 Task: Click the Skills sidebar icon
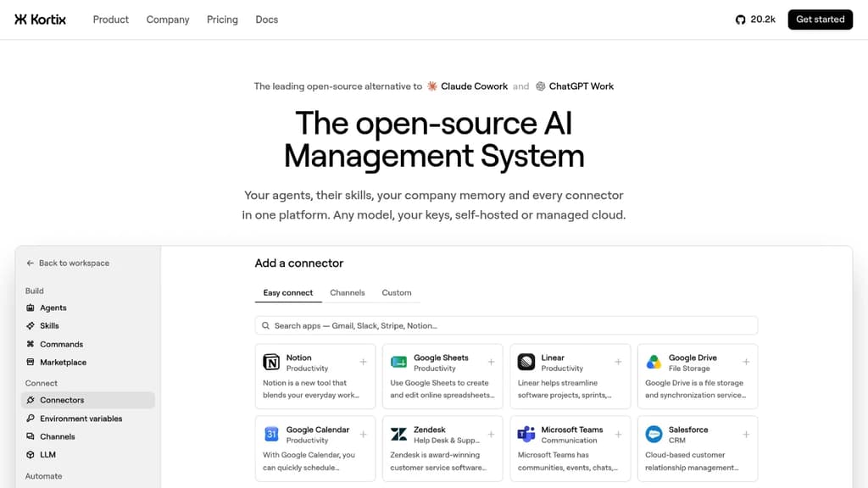(x=31, y=326)
